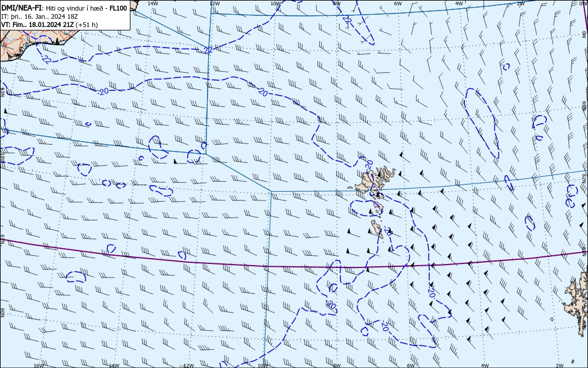Click the 20 isotherm label north of Faroes
The width and height of the screenshot is (588, 368).
pos(369,164)
